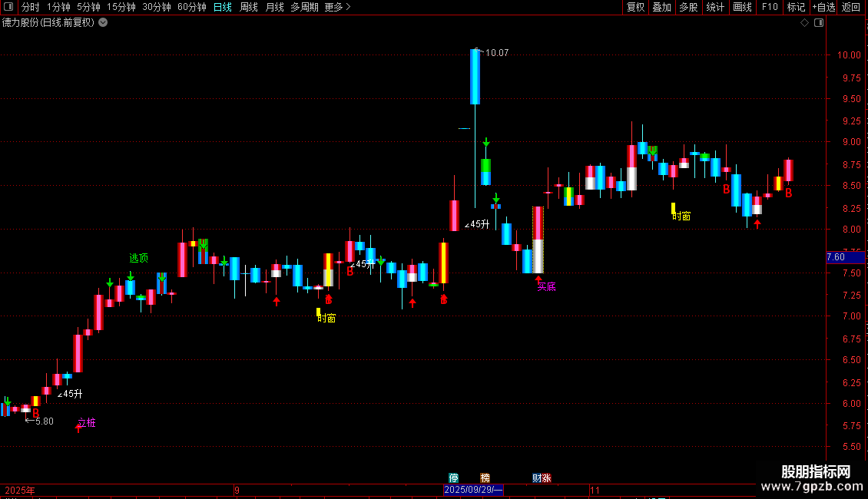Select the 60分钟 period tab

click(192, 7)
